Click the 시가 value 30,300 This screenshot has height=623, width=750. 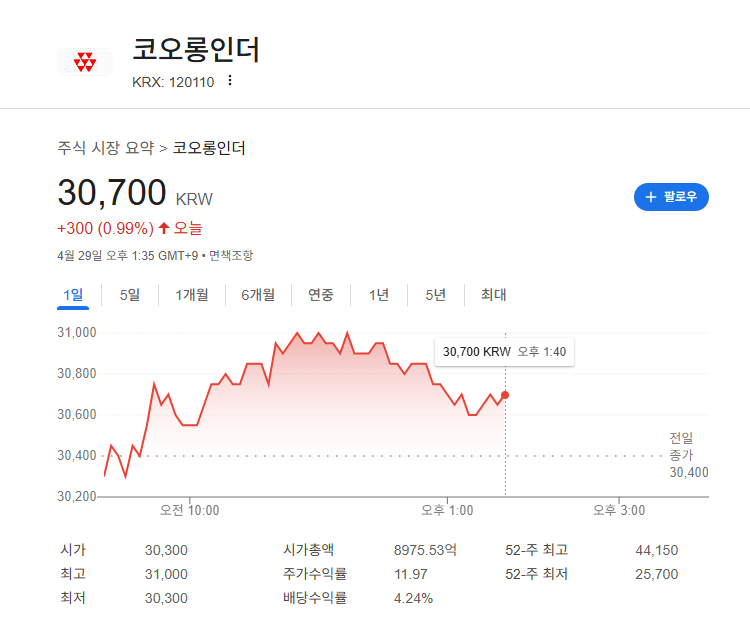pos(166,550)
